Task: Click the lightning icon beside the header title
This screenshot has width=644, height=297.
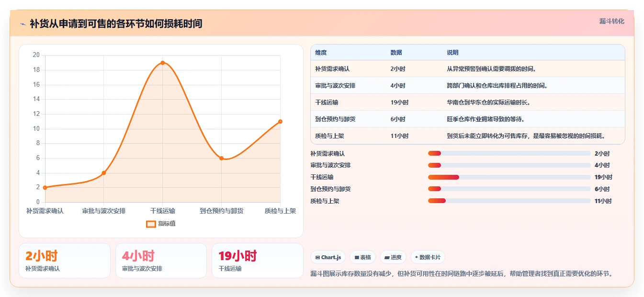Action: coord(23,24)
